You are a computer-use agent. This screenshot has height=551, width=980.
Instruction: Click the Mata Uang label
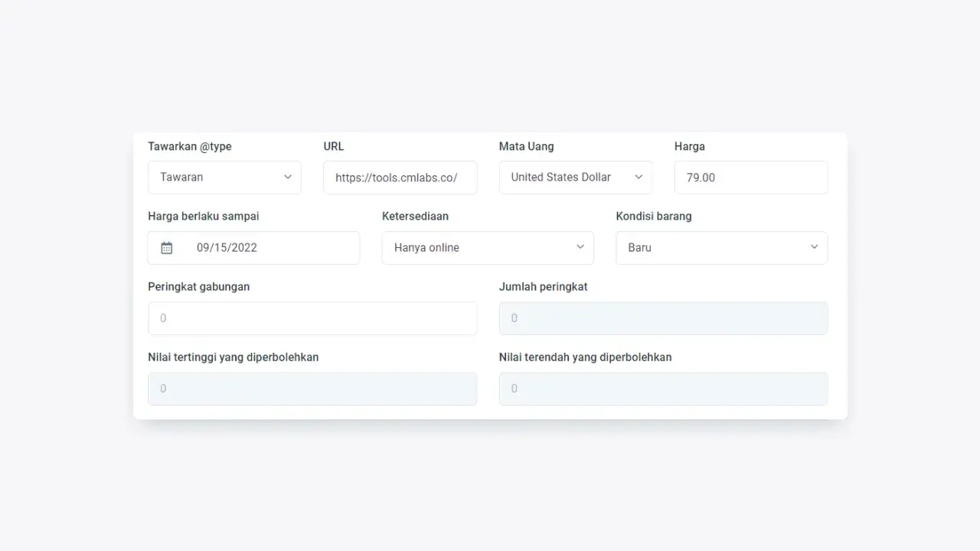point(526,146)
